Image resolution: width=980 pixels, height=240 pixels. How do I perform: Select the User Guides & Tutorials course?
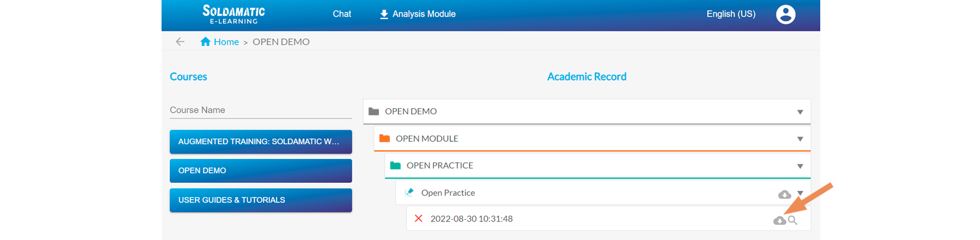point(260,200)
